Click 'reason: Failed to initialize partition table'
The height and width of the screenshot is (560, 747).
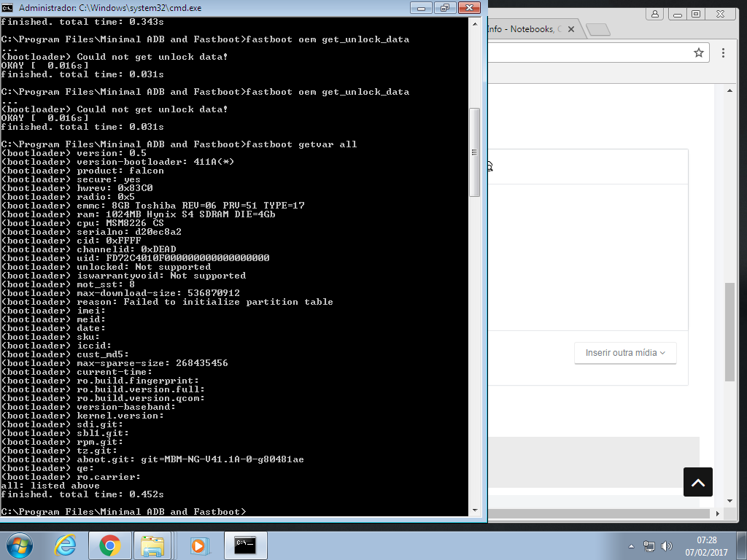click(205, 302)
